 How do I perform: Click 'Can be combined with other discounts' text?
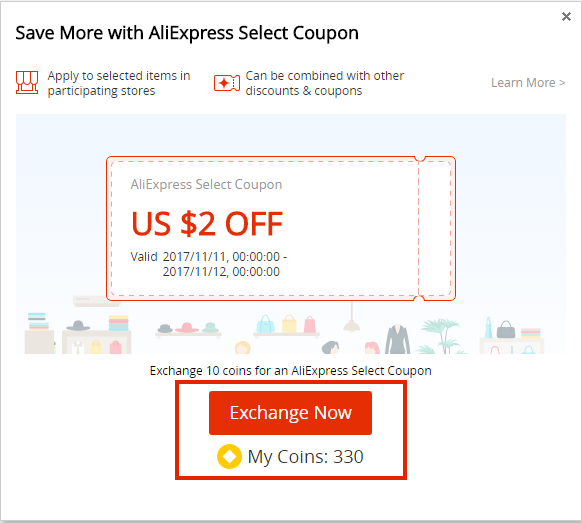pyautogui.click(x=324, y=83)
